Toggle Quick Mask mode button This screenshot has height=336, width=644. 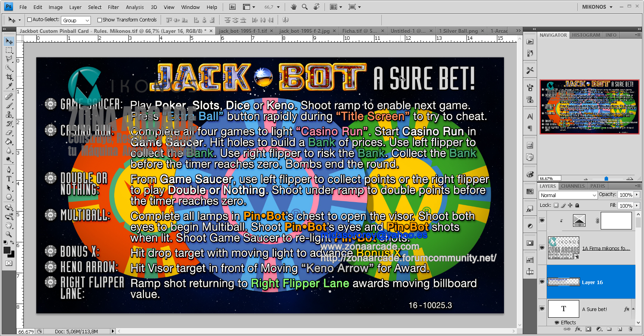point(9,263)
